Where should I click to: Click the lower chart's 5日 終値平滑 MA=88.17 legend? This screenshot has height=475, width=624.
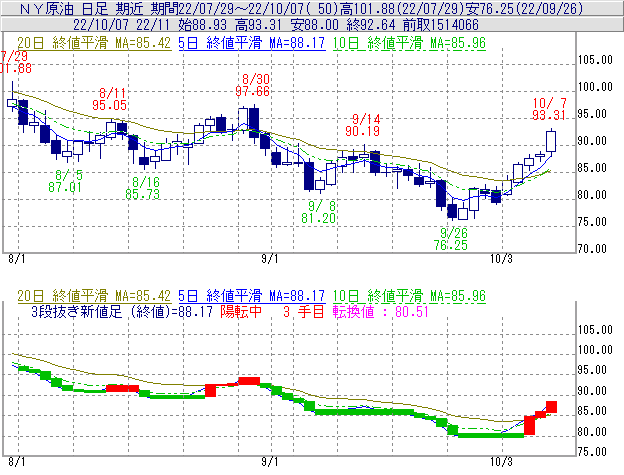click(x=252, y=296)
